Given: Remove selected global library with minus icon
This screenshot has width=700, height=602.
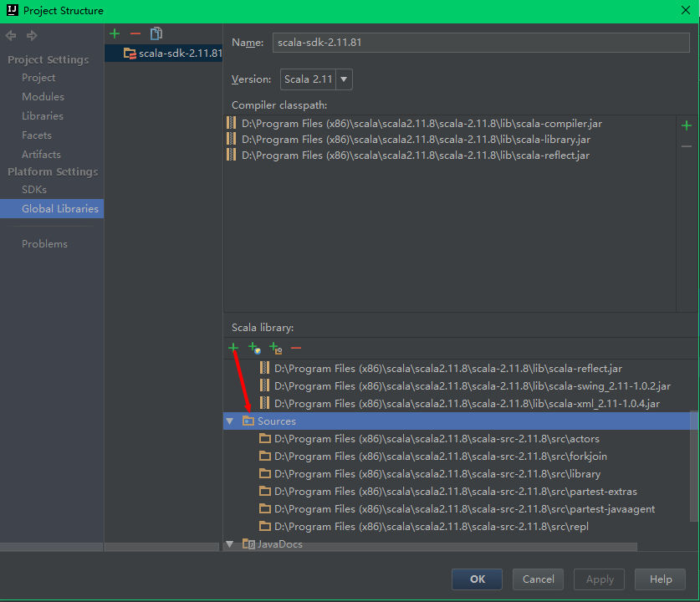Looking at the screenshot, I should 135,33.
